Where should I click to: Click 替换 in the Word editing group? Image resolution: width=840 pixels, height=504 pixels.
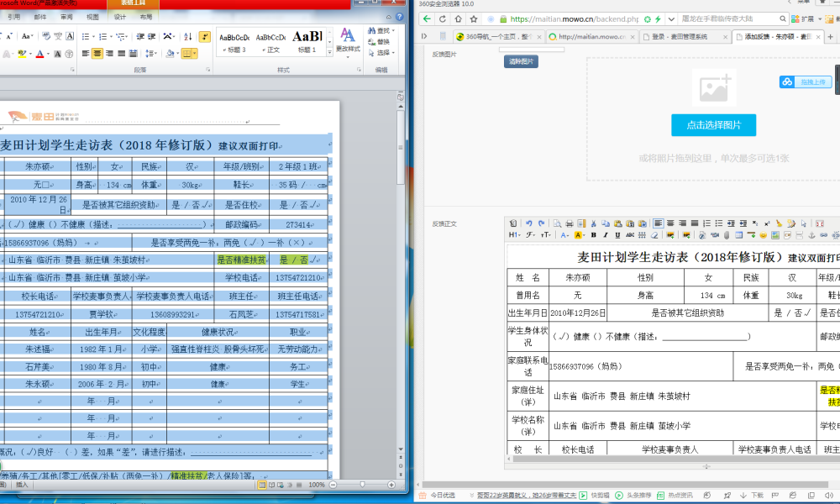[x=380, y=42]
